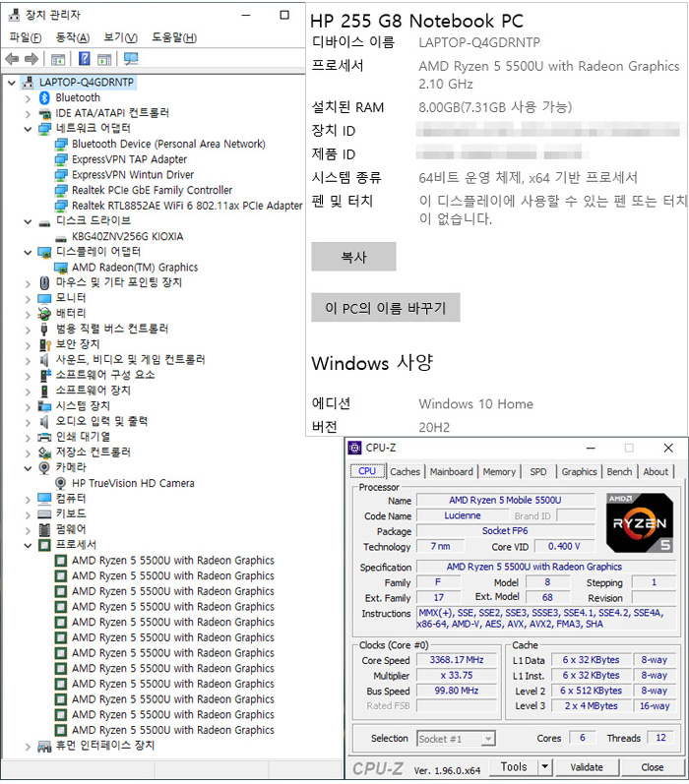Viewport: 689px width, 784px height.
Task: Expand the 오디오 입력 및 출력 category
Action: point(28,423)
